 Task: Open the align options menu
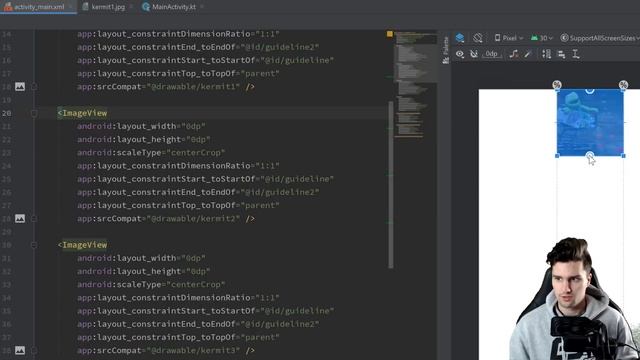click(562, 54)
